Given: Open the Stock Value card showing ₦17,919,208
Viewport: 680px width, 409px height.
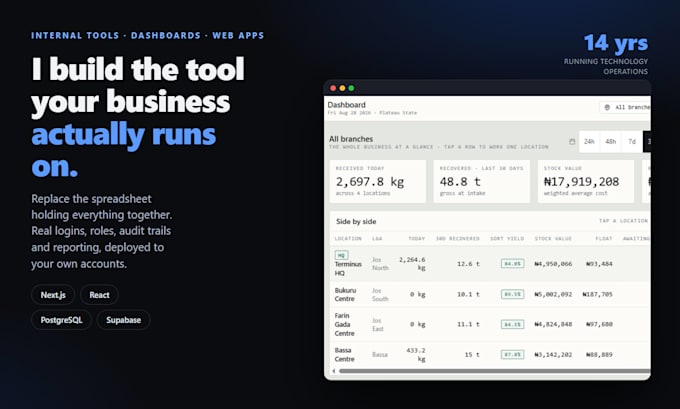Looking at the screenshot, I should 586,181.
